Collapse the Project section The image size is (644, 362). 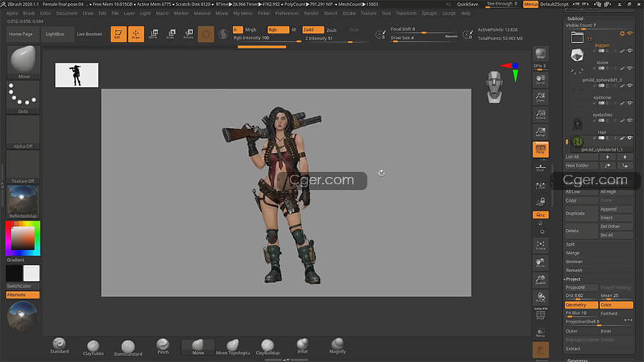(573, 279)
